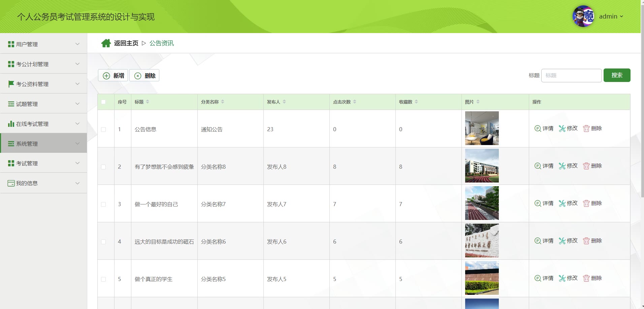Image resolution: width=644 pixels, height=309 pixels.
Task: Click the 删除 trash icon for 公告信息 row
Action: tap(586, 129)
